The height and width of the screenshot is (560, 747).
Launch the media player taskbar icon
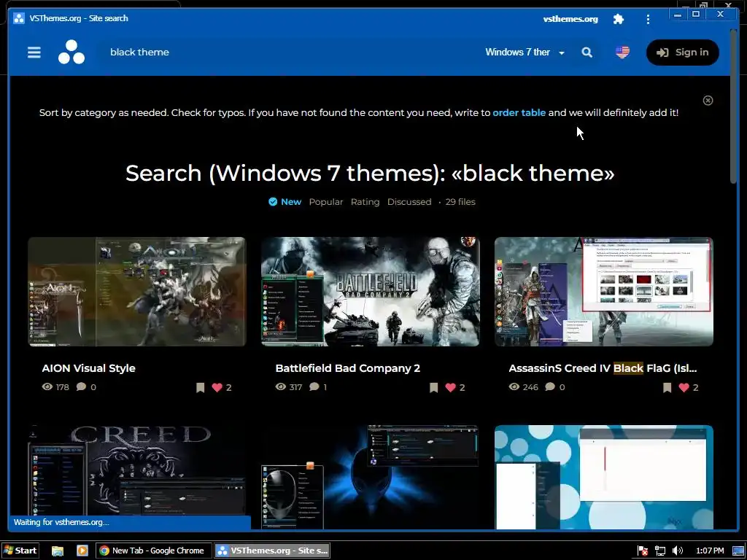pyautogui.click(x=82, y=551)
